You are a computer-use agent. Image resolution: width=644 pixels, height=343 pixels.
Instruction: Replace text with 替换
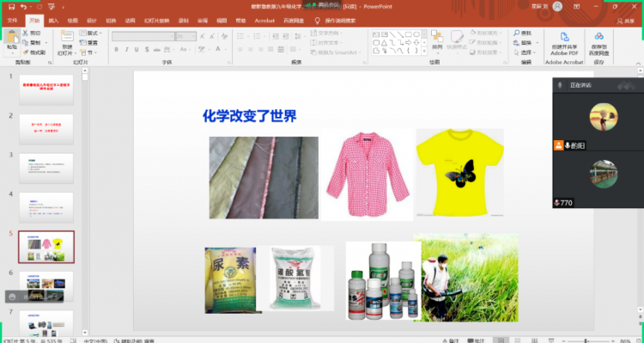[x=522, y=43]
